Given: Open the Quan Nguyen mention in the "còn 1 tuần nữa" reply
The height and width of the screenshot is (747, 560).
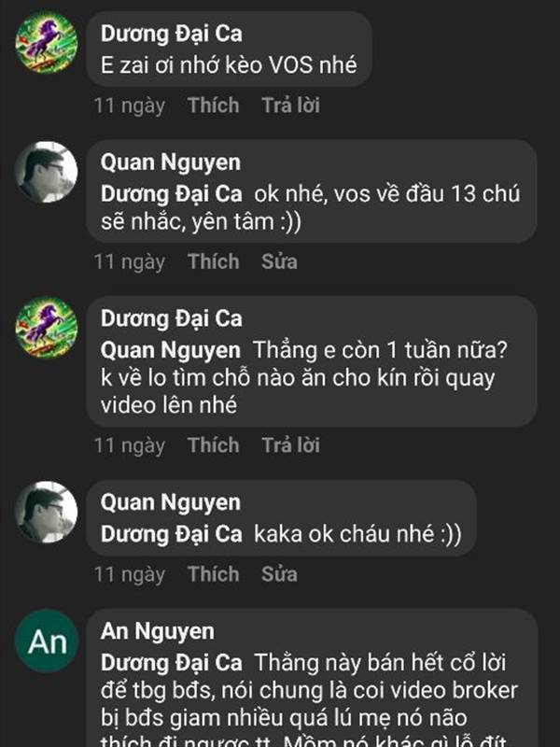Looking at the screenshot, I should pos(171,350).
